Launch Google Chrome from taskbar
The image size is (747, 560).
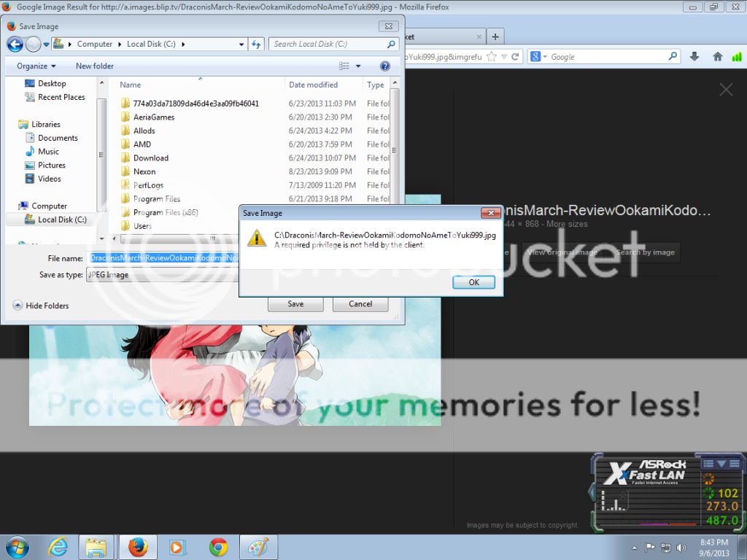[218, 548]
